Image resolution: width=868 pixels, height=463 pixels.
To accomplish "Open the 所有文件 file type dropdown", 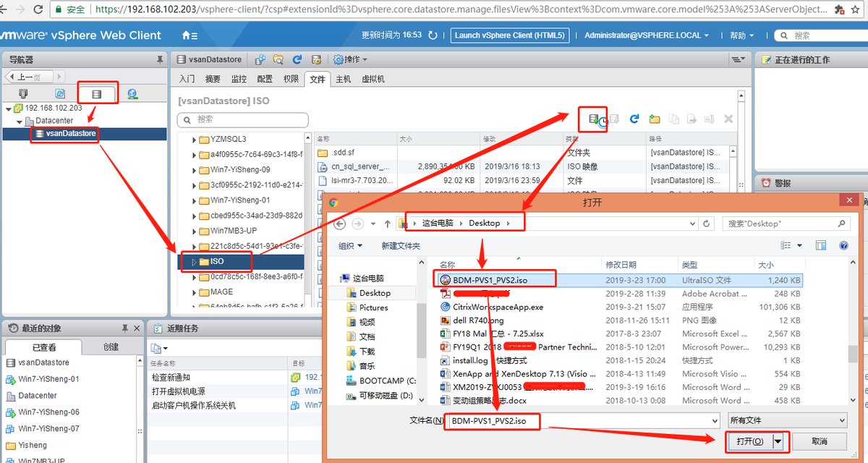I will click(787, 420).
